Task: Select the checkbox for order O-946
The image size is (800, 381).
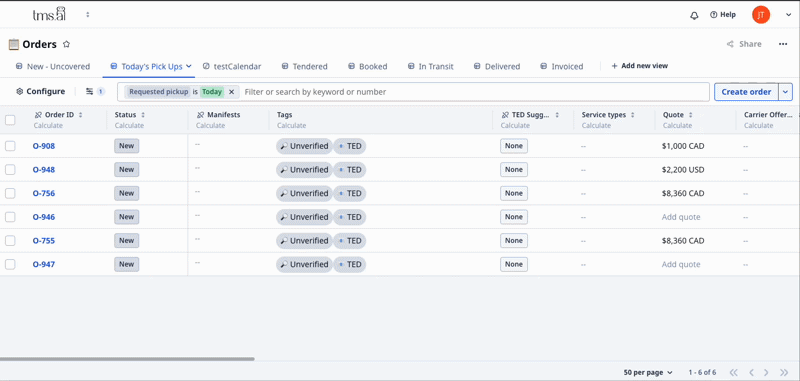Action: coord(10,217)
